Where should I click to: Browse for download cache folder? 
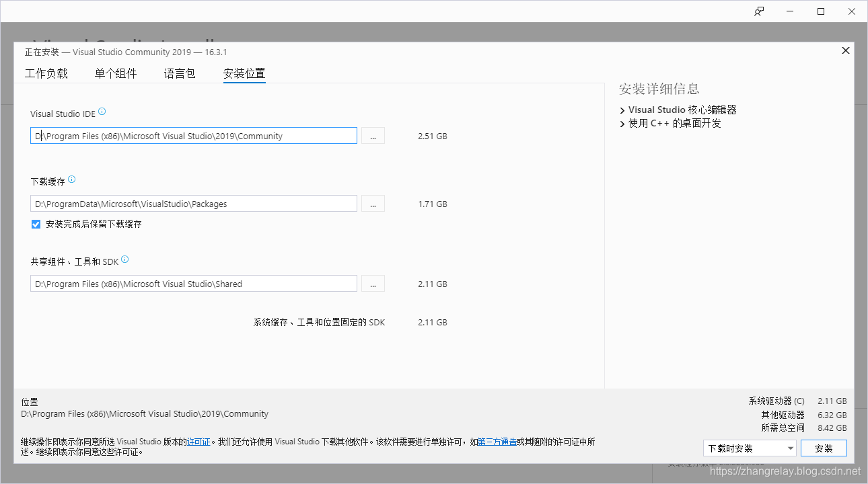[x=373, y=204]
